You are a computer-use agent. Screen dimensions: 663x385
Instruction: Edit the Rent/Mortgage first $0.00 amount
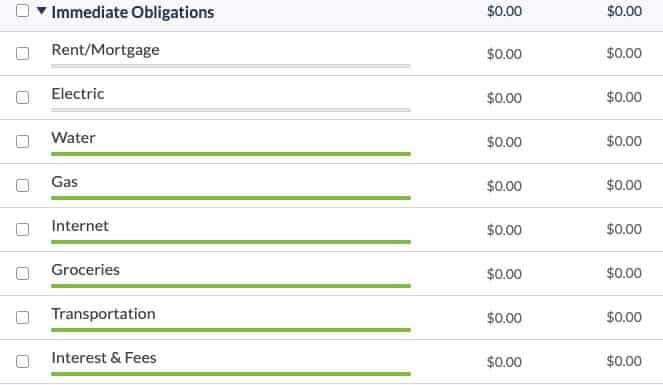coord(504,54)
